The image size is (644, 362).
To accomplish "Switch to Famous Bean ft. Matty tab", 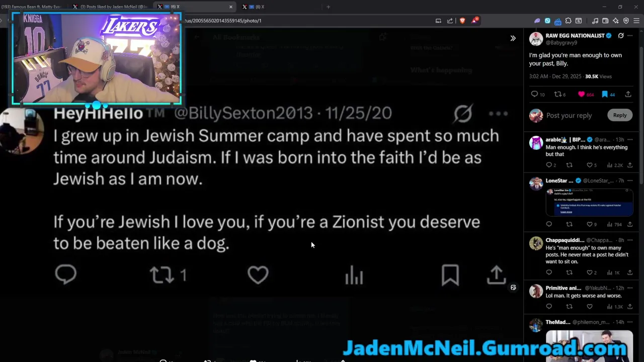I will [31, 7].
